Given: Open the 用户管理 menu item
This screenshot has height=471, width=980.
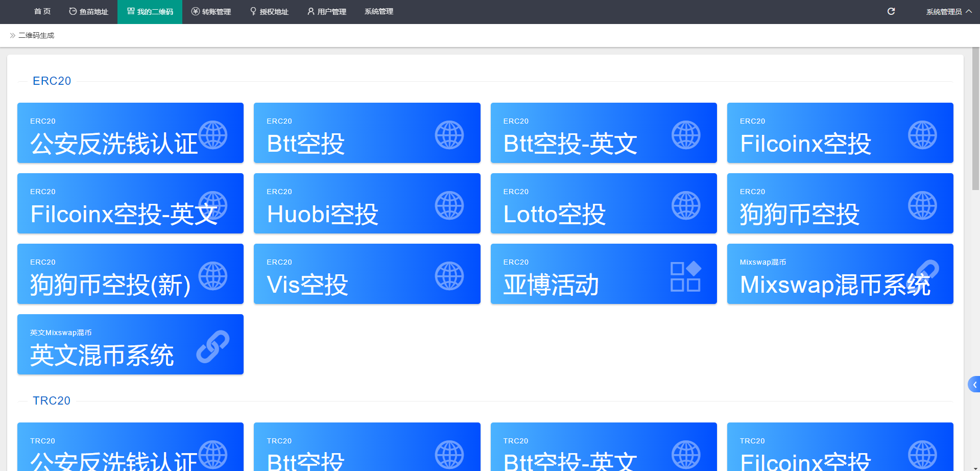Looking at the screenshot, I should [x=331, y=11].
